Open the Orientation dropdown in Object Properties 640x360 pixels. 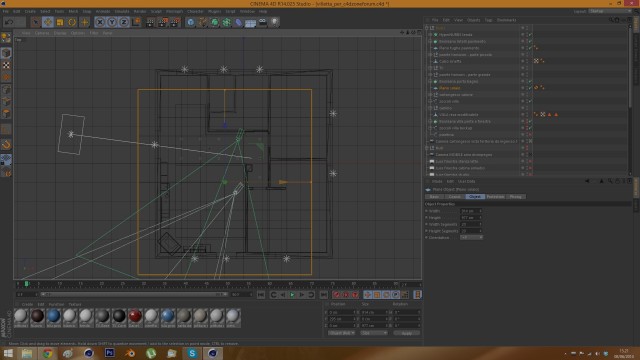[471, 237]
